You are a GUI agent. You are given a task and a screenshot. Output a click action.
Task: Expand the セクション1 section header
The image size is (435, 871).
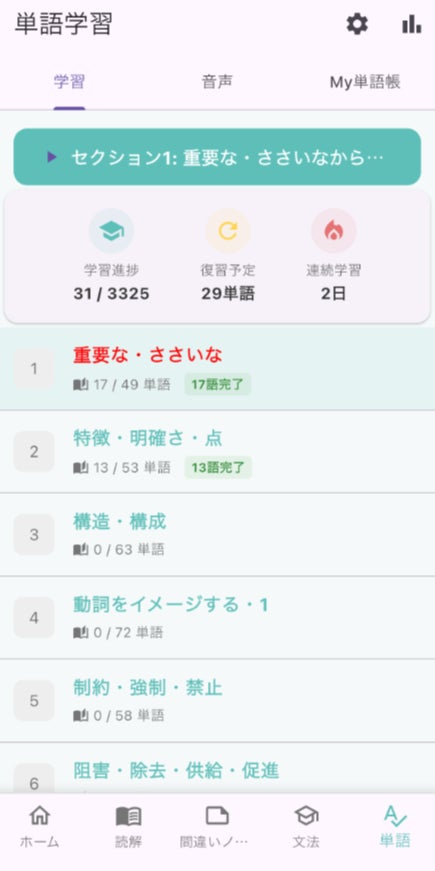coord(217,157)
